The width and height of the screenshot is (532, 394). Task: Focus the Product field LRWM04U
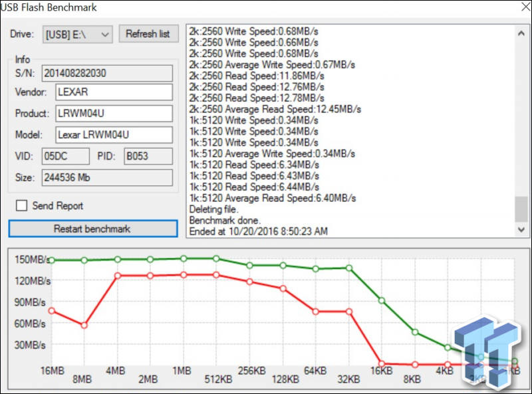click(114, 113)
